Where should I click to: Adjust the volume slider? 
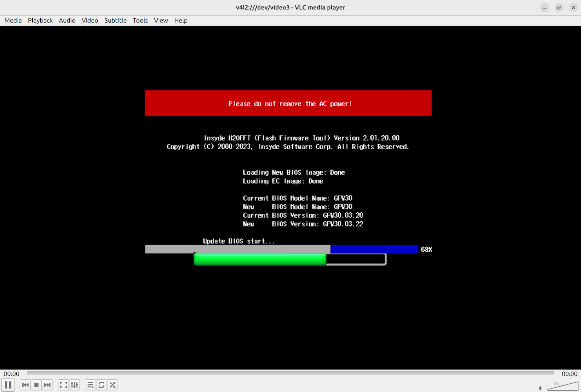point(563,386)
